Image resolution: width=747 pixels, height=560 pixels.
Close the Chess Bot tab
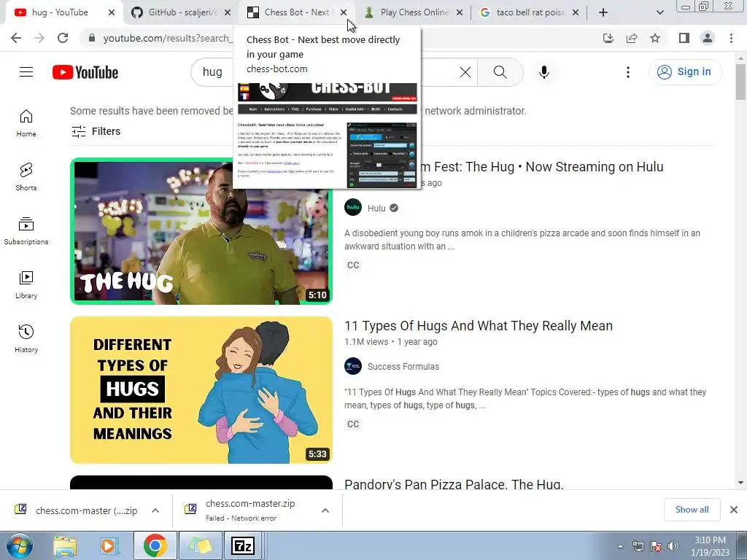click(344, 12)
